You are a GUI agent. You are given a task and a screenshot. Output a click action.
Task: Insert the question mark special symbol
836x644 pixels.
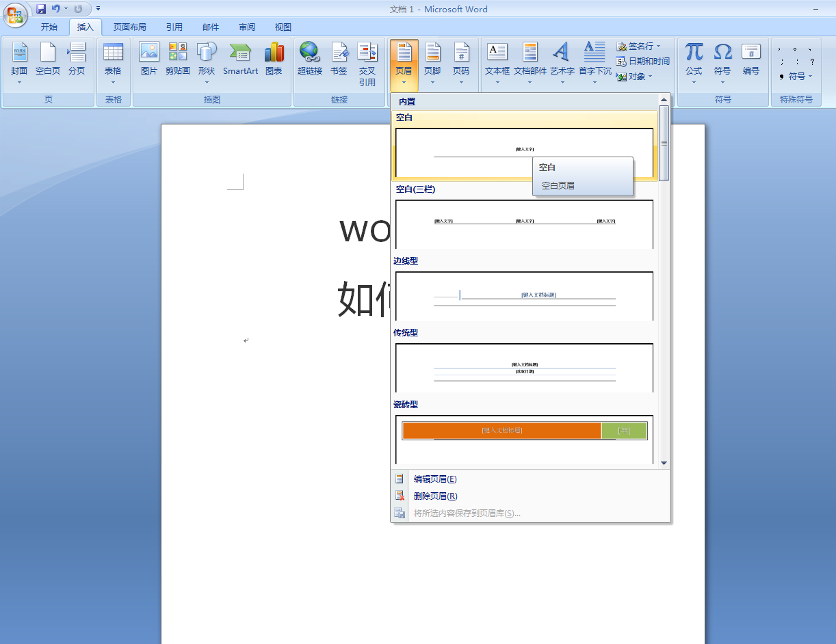(812, 62)
